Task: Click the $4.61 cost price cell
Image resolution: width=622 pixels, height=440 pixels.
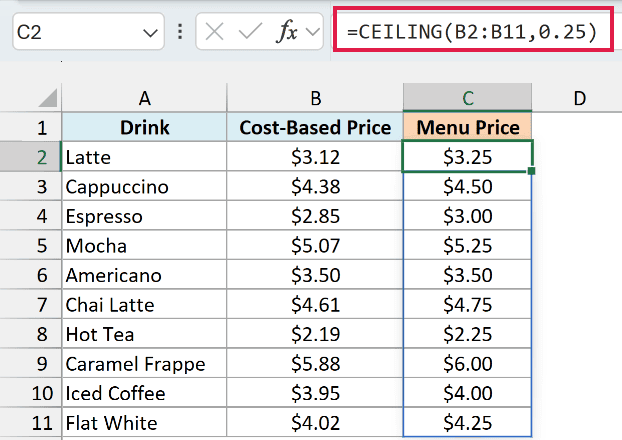Action: click(x=315, y=305)
